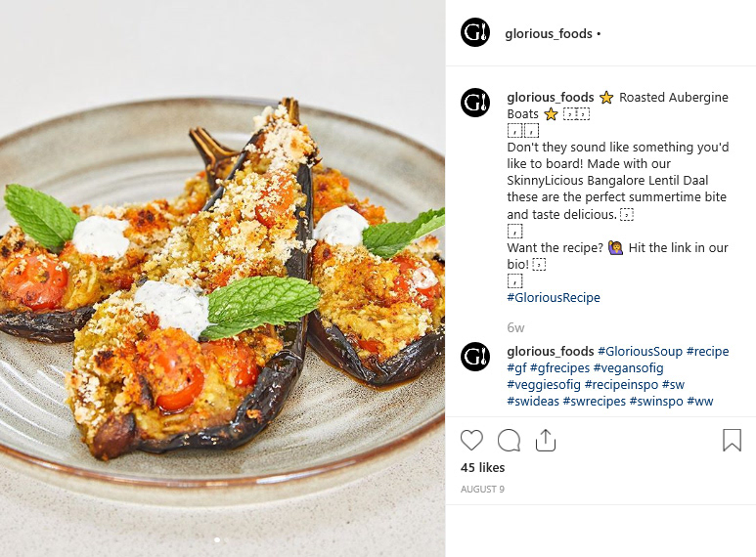Select the #recipeinspo hashtag
The width and height of the screenshot is (756, 557).
pos(621,384)
